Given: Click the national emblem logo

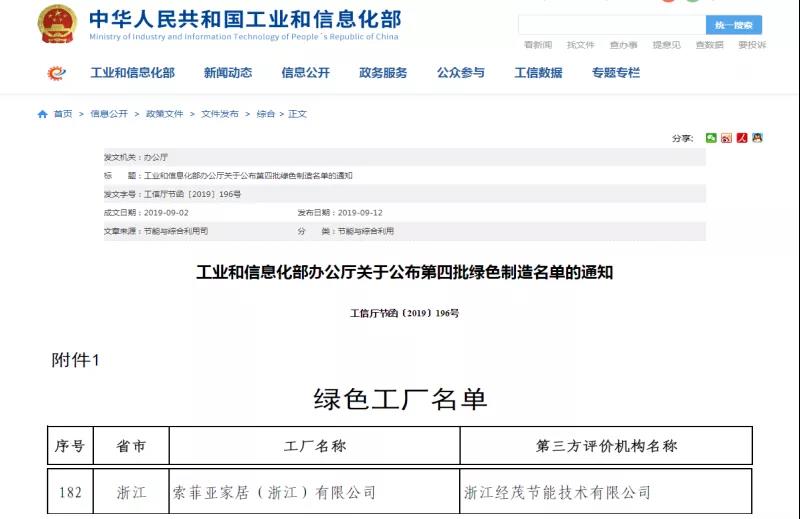Looking at the screenshot, I should click(57, 23).
